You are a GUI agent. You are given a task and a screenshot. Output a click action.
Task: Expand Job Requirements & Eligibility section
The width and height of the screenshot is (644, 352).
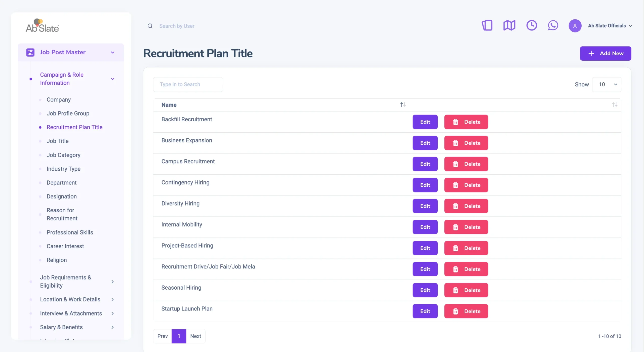(x=112, y=282)
